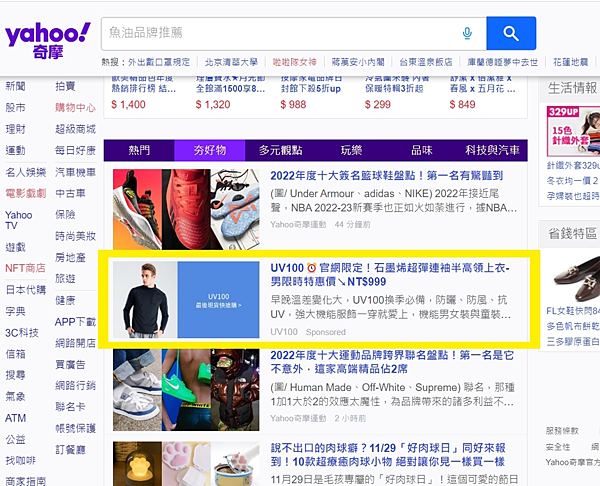
Task: Select the 夯好物 tab
Action: click(210, 150)
